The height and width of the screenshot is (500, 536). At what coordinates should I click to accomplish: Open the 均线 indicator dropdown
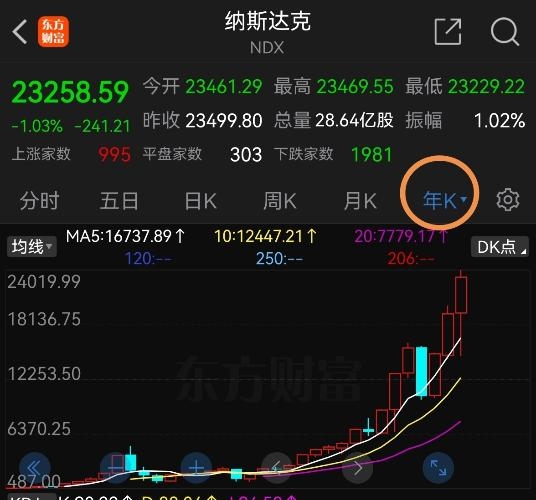(31, 246)
